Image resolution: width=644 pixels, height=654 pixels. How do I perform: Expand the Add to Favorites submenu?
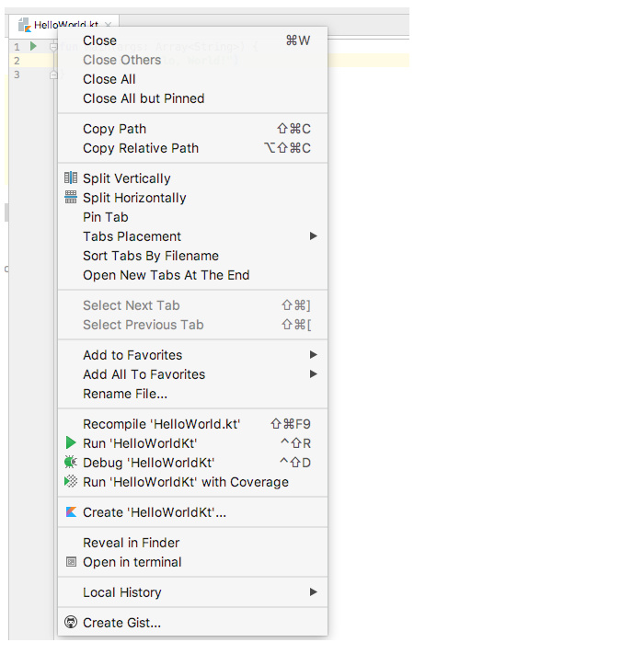[x=313, y=355]
